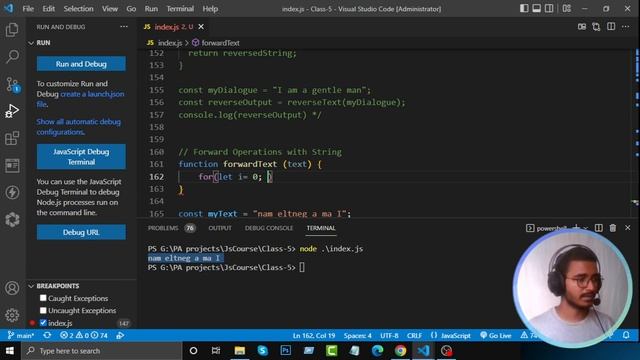Switch to the DEBUG CONSOLE tab
The width and height of the screenshot is (640, 360).
coord(269,228)
